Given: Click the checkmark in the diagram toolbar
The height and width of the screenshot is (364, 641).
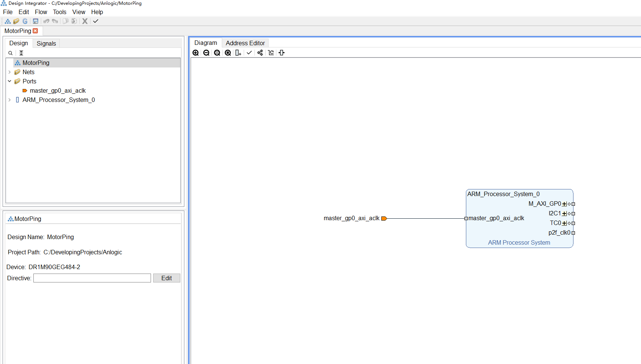Looking at the screenshot, I should 249,53.
